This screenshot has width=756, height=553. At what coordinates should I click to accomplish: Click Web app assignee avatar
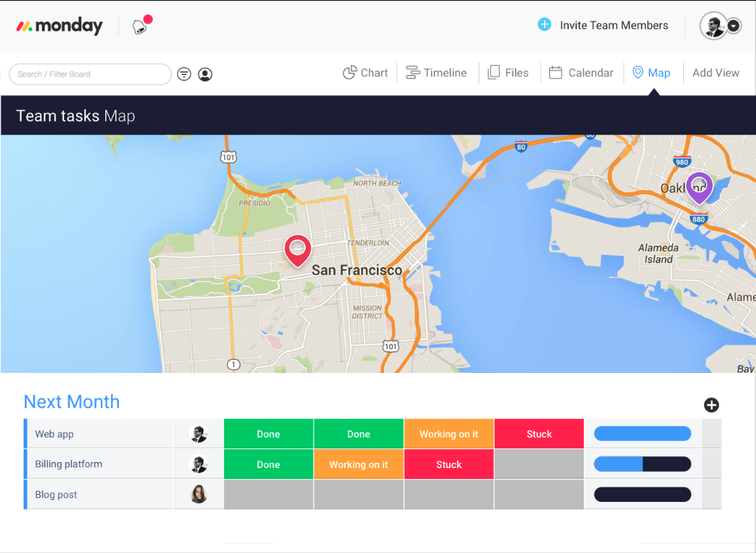click(x=198, y=433)
